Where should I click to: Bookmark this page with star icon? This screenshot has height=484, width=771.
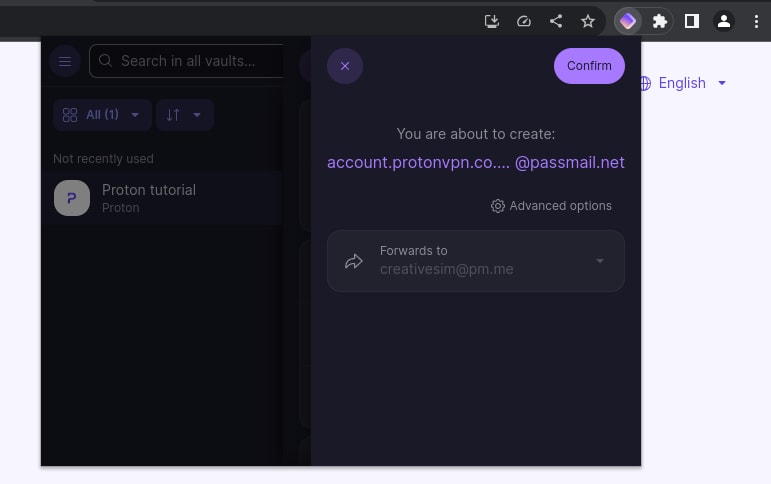coord(588,21)
